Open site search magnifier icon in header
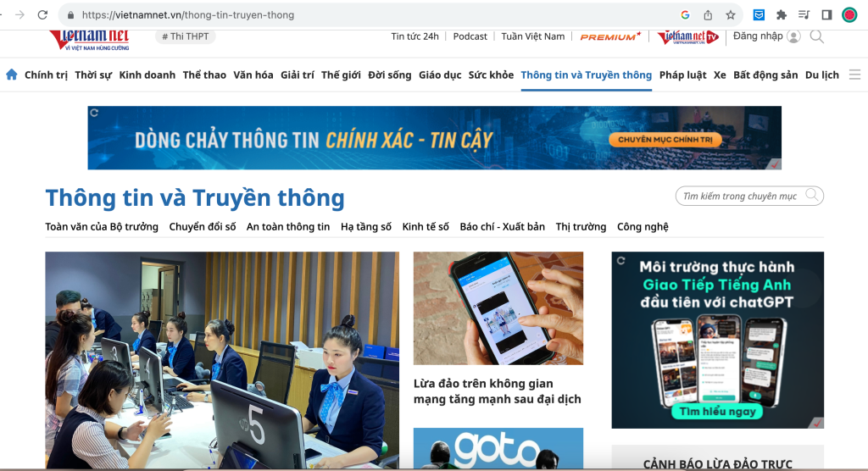Screen dimensions: 868x471 point(816,36)
